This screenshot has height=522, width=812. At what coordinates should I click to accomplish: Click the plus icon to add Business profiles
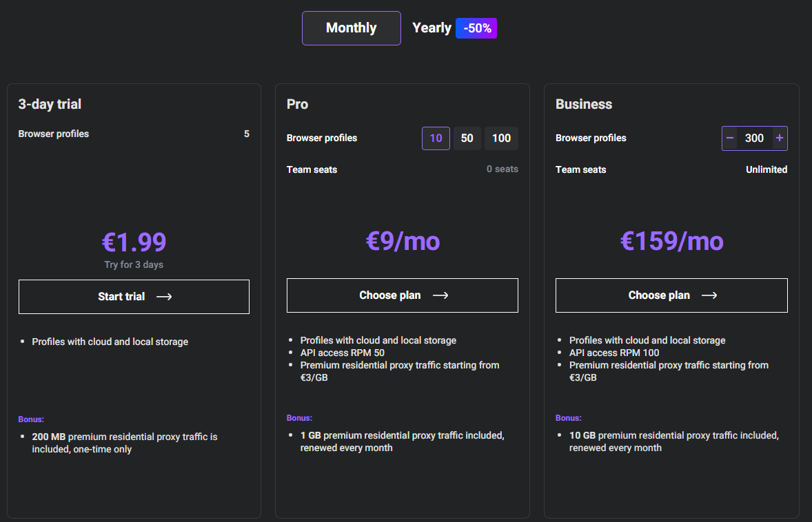pyautogui.click(x=781, y=138)
